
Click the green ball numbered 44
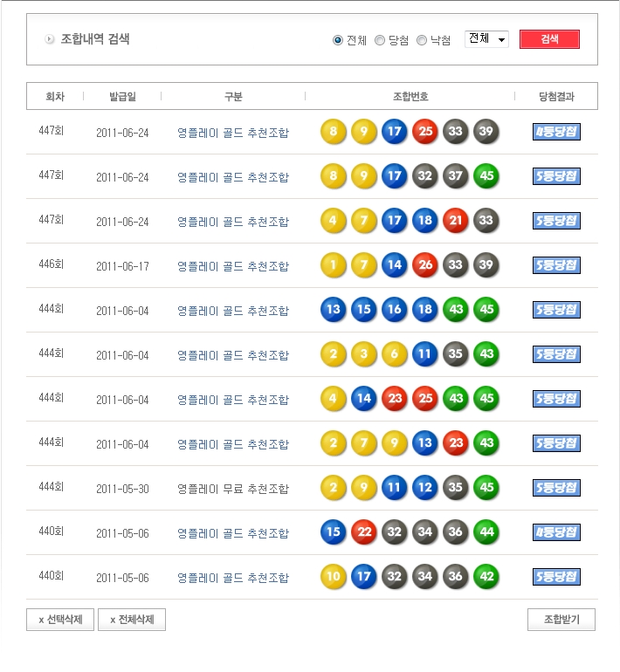486,532
